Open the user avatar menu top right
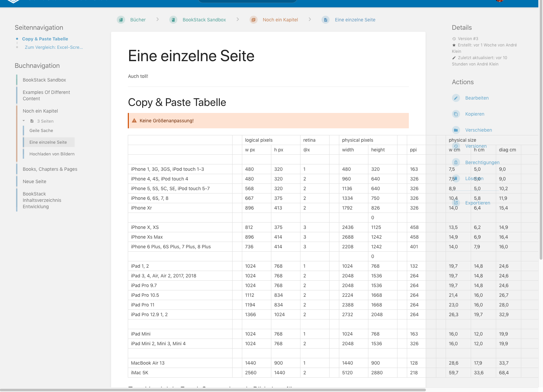Image resolution: width=543 pixels, height=392 pixels. click(500, 2)
